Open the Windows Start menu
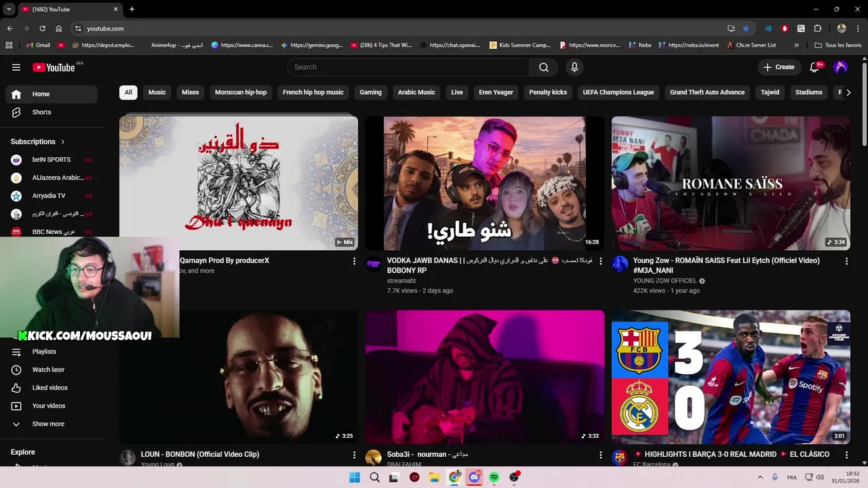The height and width of the screenshot is (488, 868). pyautogui.click(x=355, y=477)
